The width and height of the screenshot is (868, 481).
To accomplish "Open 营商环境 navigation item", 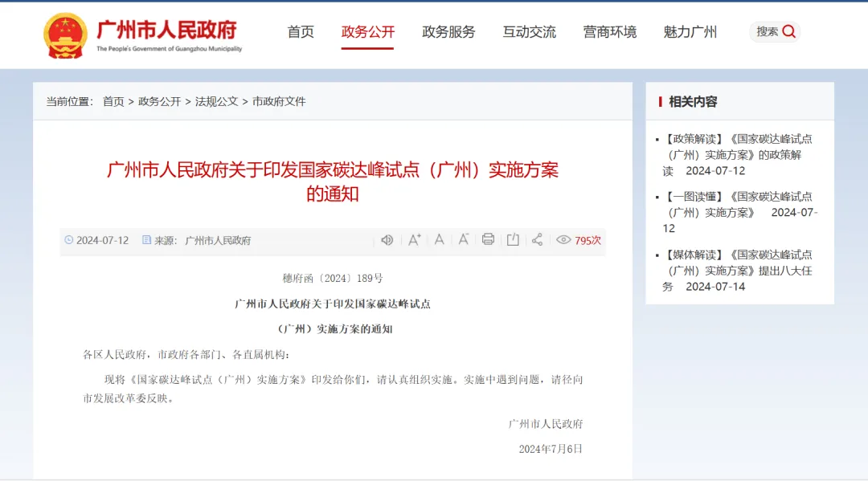I will pos(609,32).
